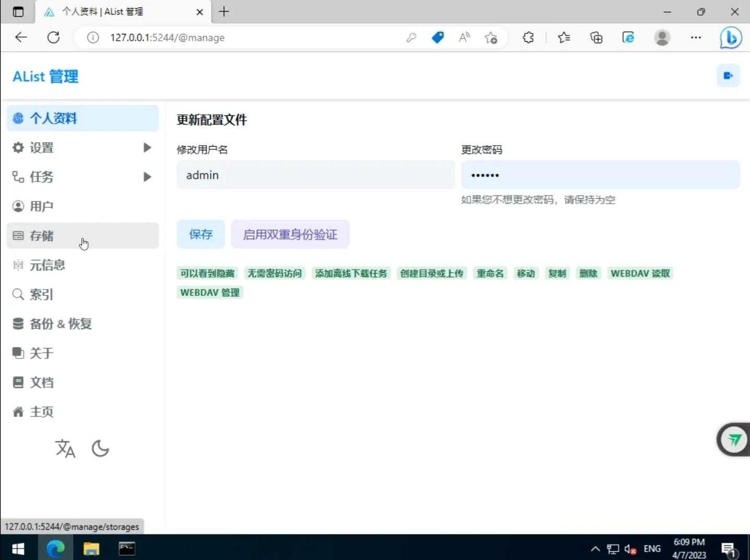Open the language switcher icon
750x560 pixels.
point(65,448)
